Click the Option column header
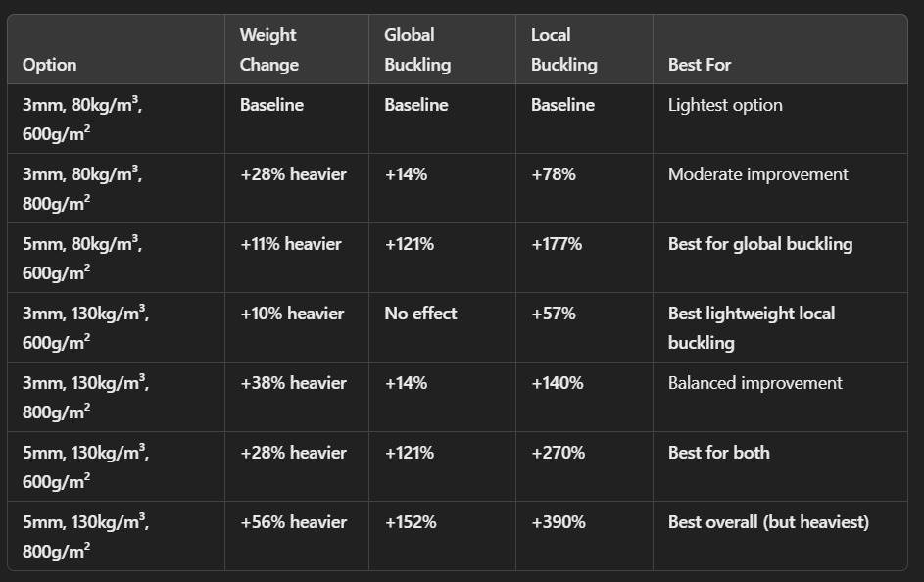Image resolution: width=924 pixels, height=582 pixels. (x=49, y=65)
